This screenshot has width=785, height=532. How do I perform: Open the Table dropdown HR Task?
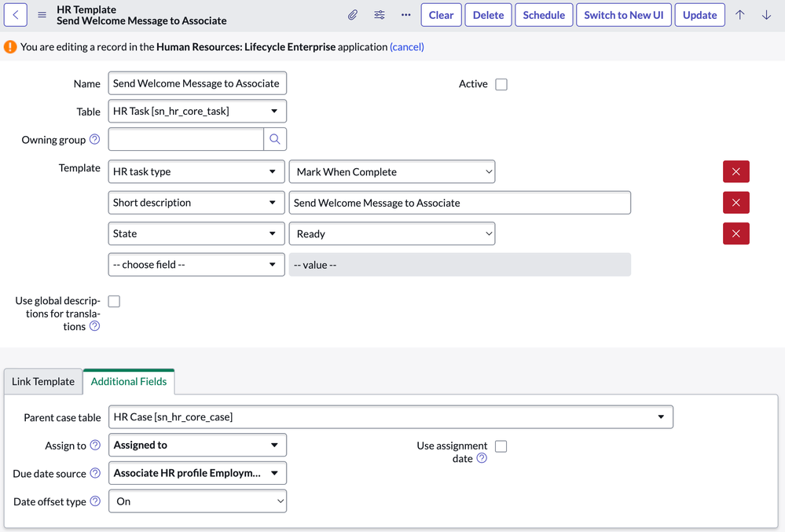pyautogui.click(x=197, y=111)
